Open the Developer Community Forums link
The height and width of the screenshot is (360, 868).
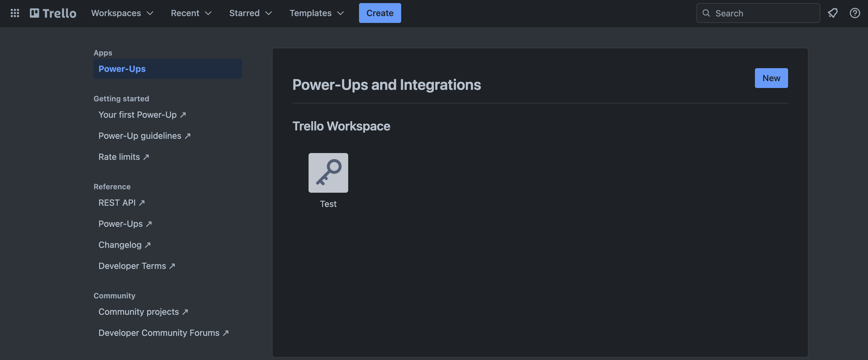[x=159, y=333]
